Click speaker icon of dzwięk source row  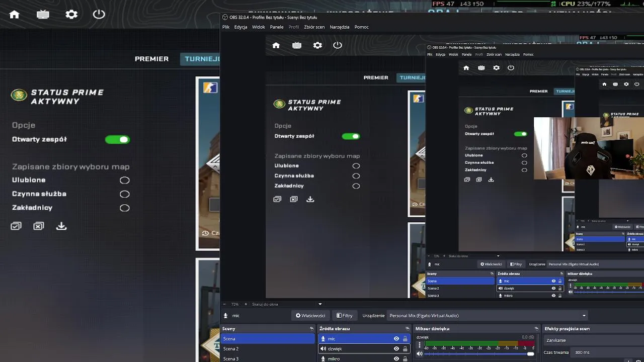click(323, 349)
